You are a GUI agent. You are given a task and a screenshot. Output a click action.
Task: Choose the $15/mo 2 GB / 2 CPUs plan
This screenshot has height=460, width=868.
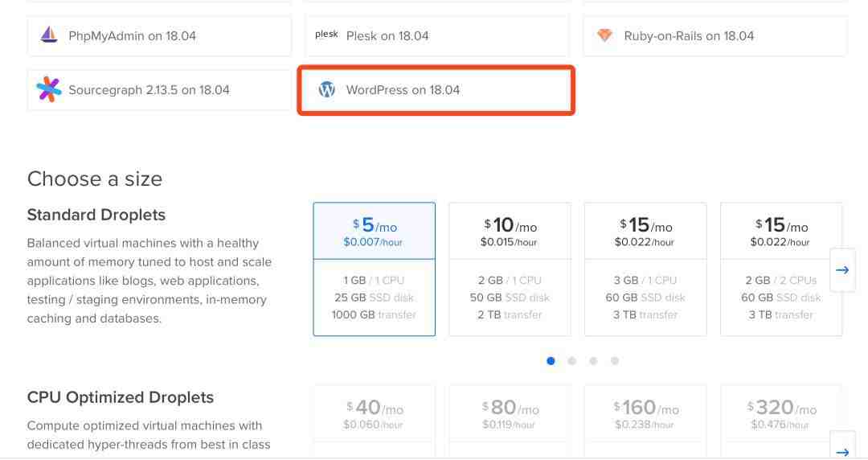coord(781,269)
